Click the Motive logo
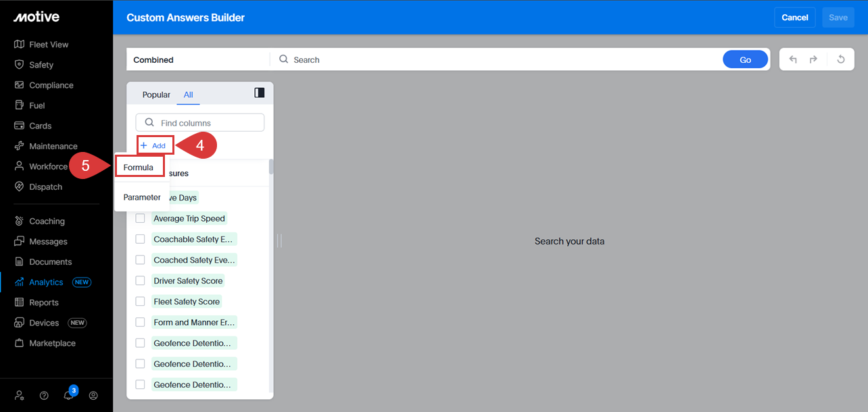This screenshot has width=868, height=412. (x=37, y=17)
